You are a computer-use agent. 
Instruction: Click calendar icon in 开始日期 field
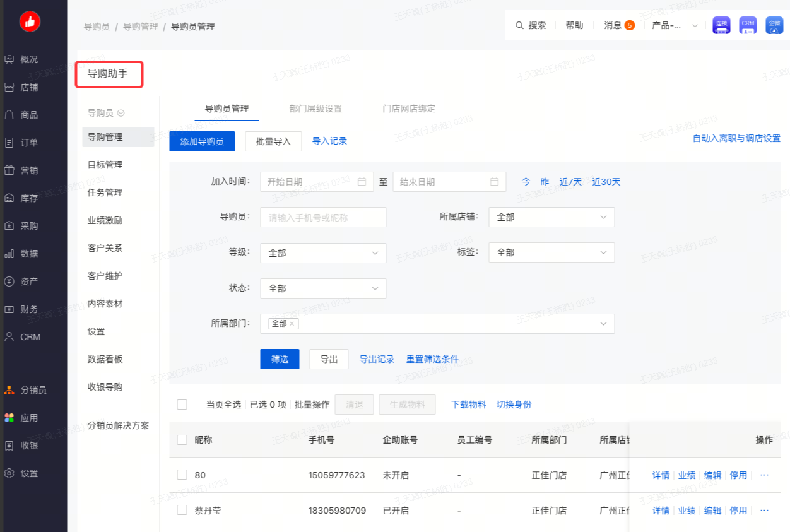(x=362, y=182)
